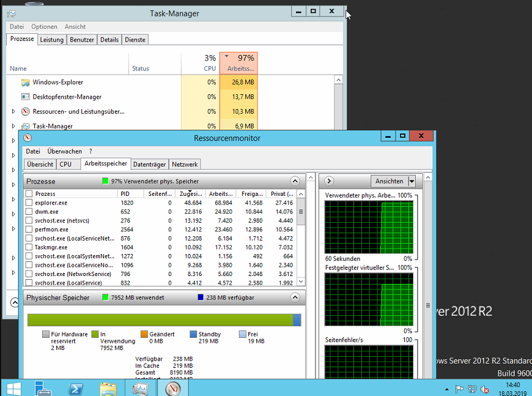Open the Optionen menu
532x396 pixels.
(44, 26)
